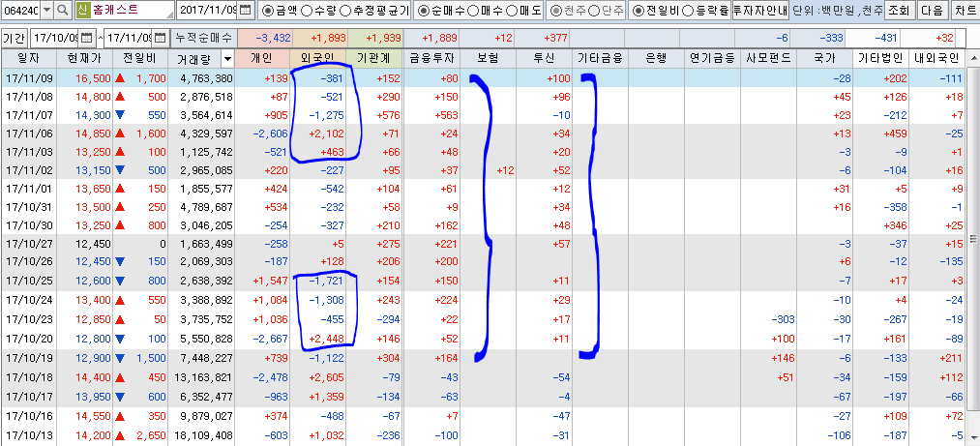Open calendar for period end date 17/11/09
Viewport: 980px width, 446px height.
tap(161, 38)
